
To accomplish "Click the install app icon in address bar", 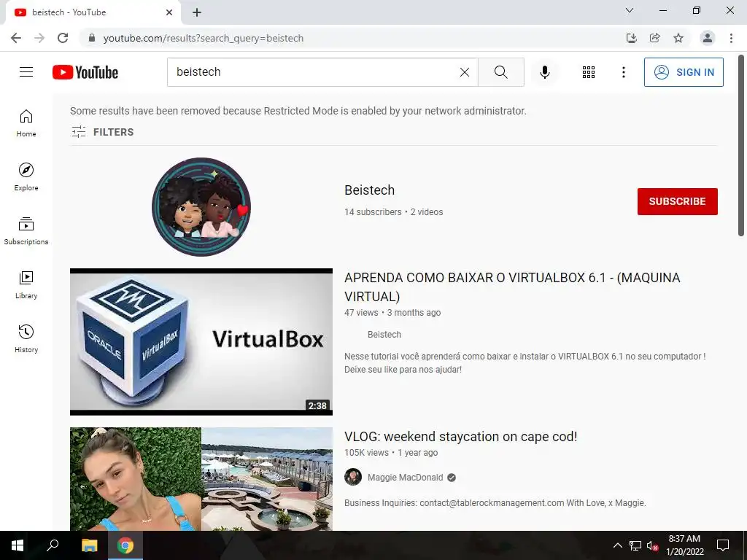I will coord(631,38).
